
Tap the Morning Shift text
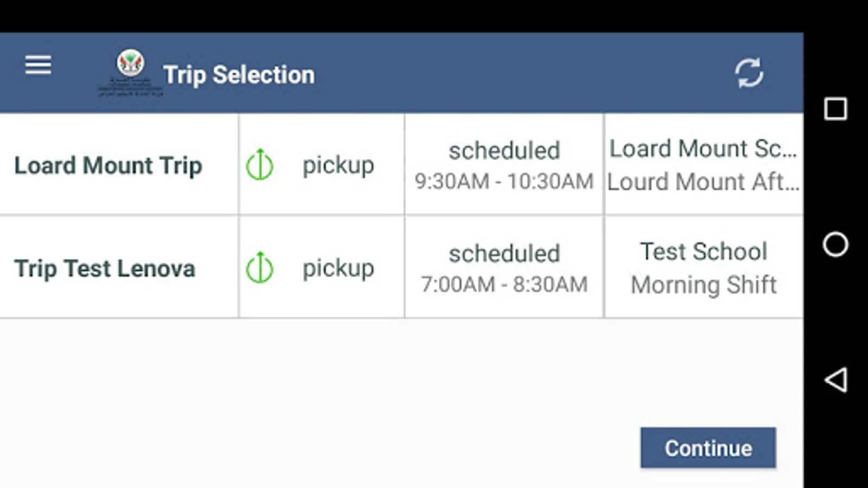click(704, 285)
